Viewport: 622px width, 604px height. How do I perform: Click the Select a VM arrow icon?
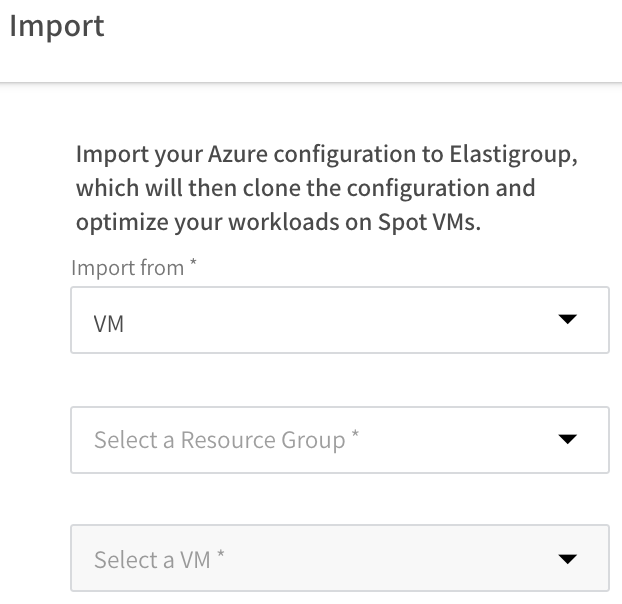pyautogui.click(x=567, y=559)
